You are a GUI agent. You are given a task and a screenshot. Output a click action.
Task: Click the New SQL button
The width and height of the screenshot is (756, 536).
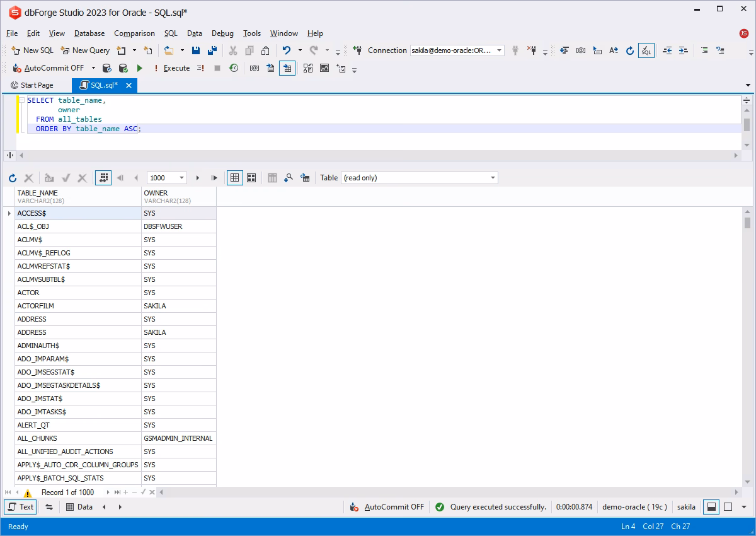33,50
